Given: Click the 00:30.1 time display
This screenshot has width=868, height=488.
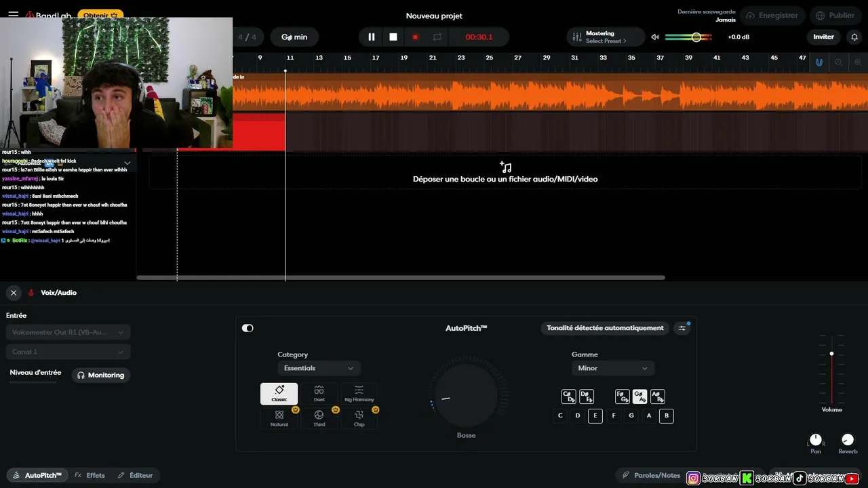Looking at the screenshot, I should [479, 37].
